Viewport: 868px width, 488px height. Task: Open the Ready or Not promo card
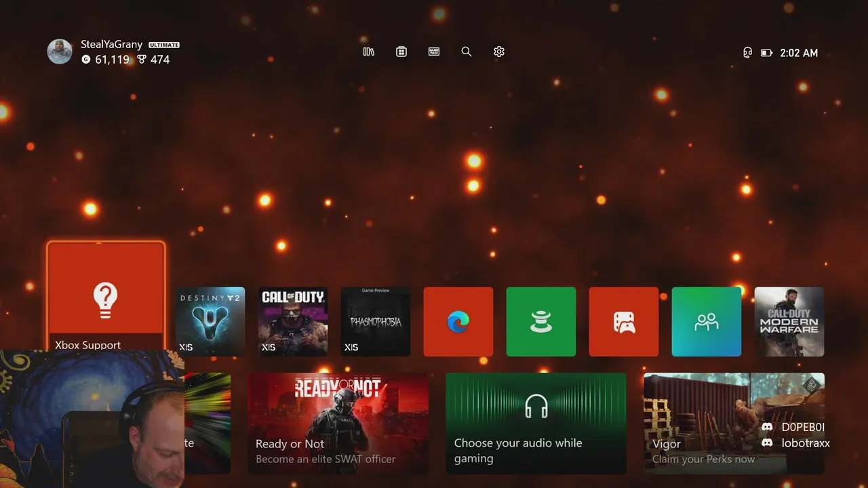pos(338,424)
